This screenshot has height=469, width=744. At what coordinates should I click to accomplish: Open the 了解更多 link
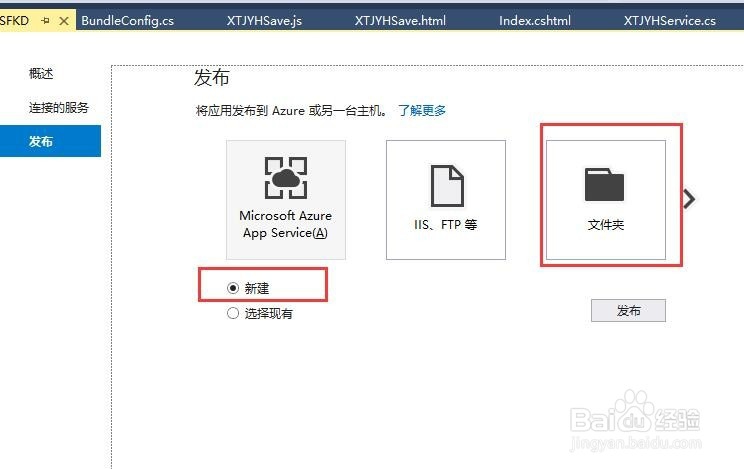tap(422, 111)
